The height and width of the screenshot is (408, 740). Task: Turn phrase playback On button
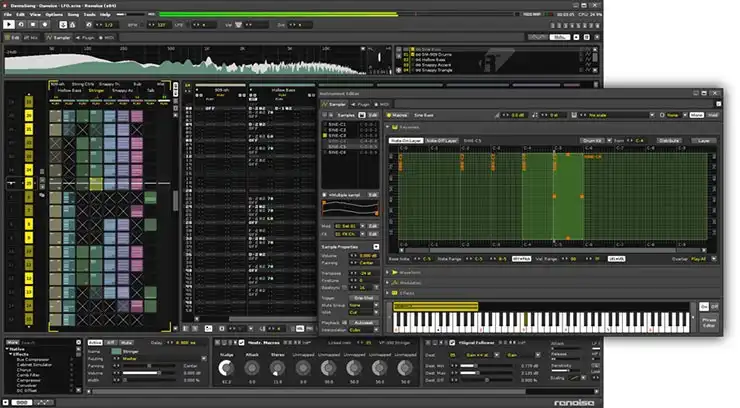click(x=704, y=307)
